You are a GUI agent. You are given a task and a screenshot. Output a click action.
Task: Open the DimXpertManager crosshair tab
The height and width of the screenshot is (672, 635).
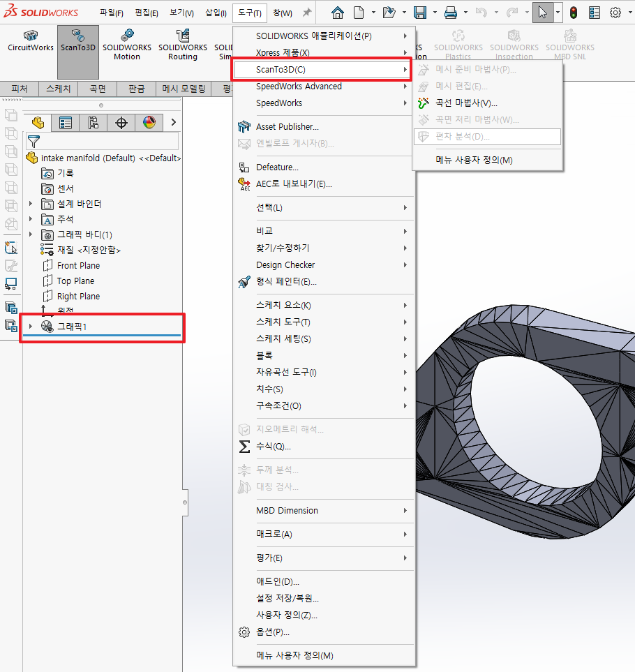point(121,123)
